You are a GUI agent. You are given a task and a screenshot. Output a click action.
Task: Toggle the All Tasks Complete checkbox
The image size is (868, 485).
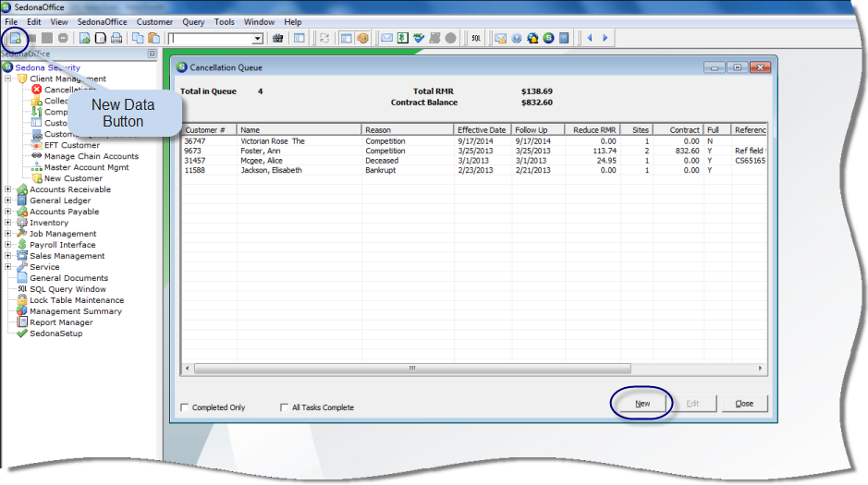tap(284, 407)
